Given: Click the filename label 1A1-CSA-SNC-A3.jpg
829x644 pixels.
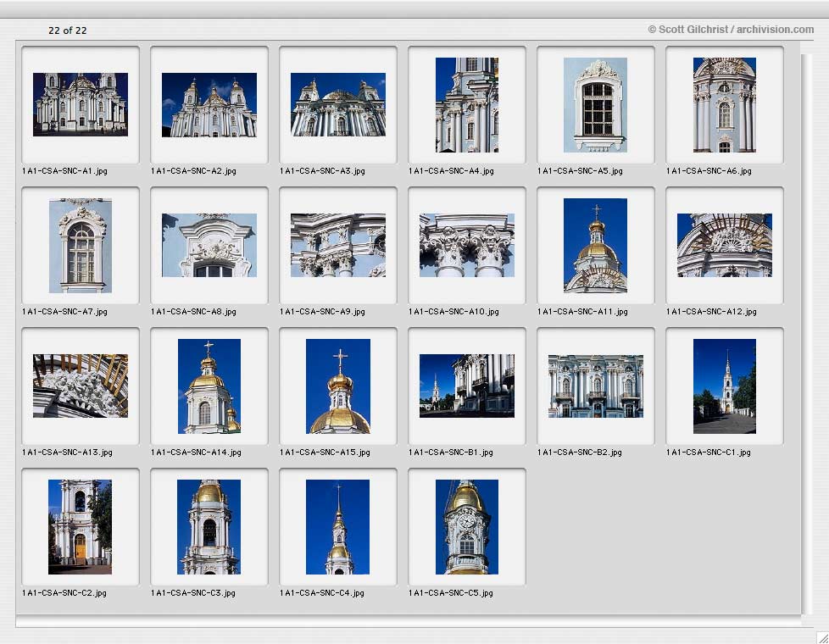Looking at the screenshot, I should coord(322,171).
